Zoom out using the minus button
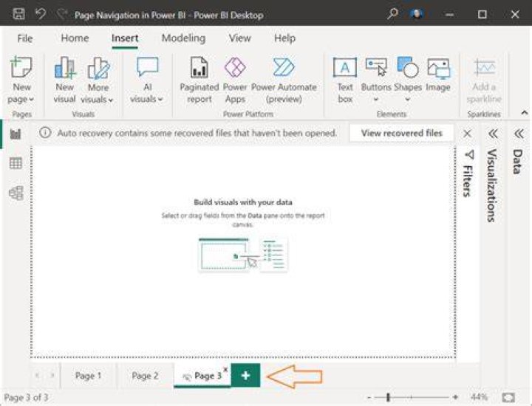Image resolution: width=532 pixels, height=406 pixels. tap(369, 397)
